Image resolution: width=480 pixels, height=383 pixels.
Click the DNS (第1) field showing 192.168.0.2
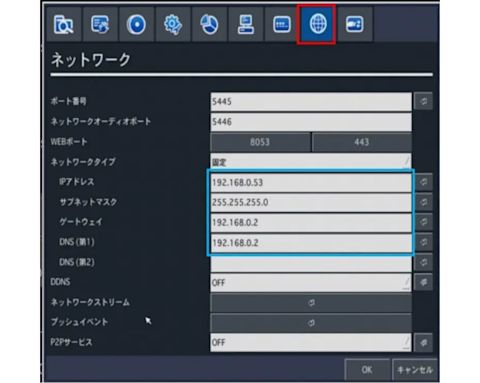[x=311, y=243]
